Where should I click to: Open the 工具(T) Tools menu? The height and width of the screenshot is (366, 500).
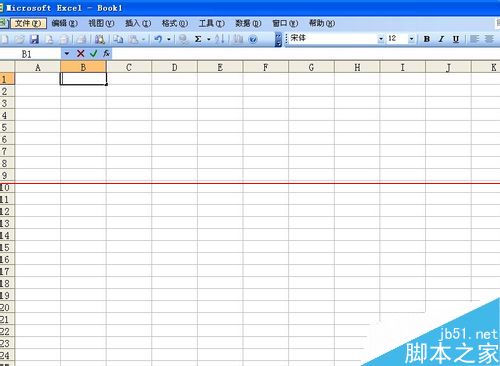pyautogui.click(x=212, y=23)
